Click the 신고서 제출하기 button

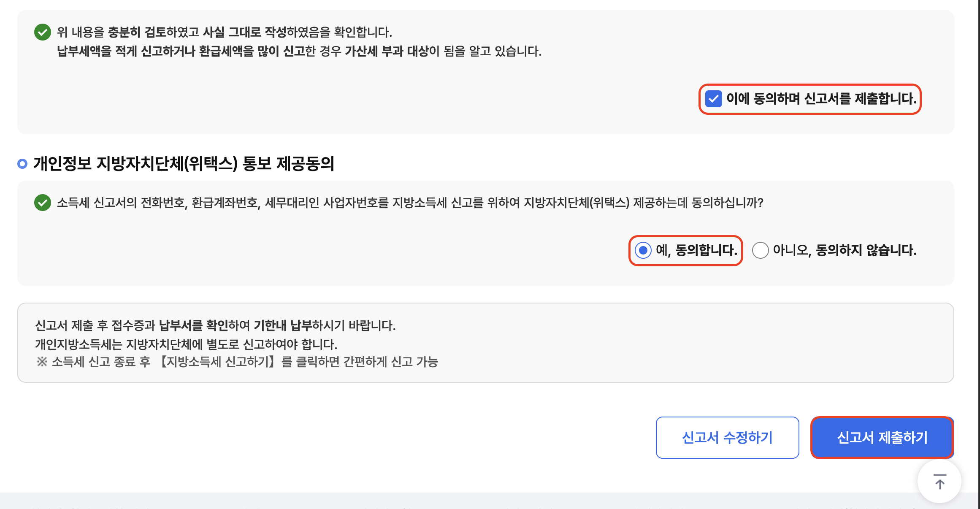(882, 438)
